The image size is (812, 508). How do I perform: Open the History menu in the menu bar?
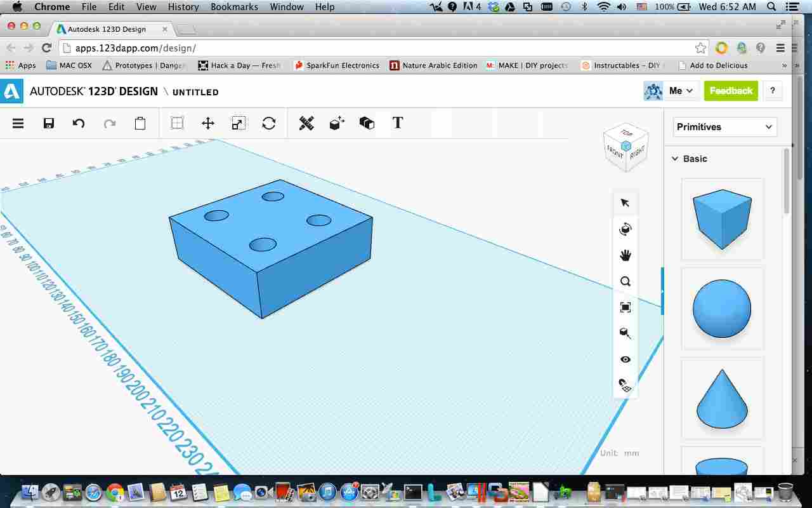coord(183,7)
